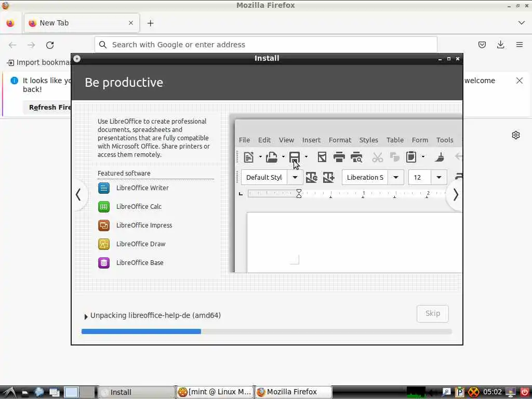The height and width of the screenshot is (399, 532).
Task: Click LibreOffice Calc icon in featured list
Action: coord(104,207)
